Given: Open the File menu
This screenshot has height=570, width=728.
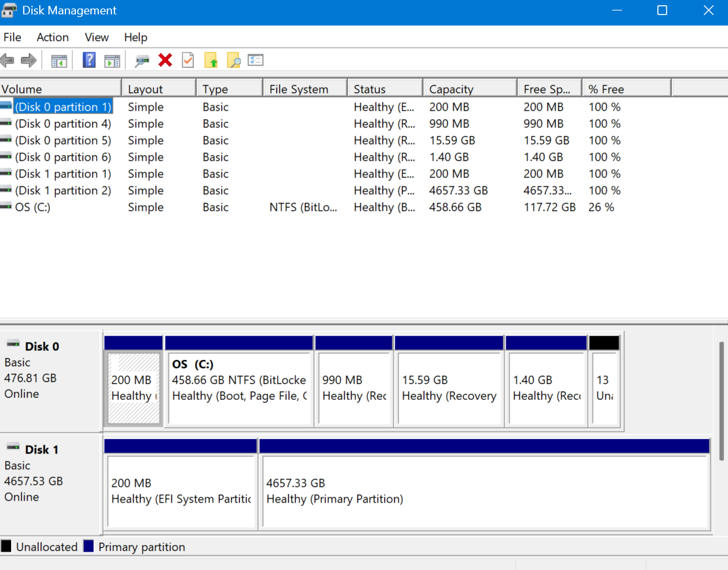Looking at the screenshot, I should [x=12, y=37].
